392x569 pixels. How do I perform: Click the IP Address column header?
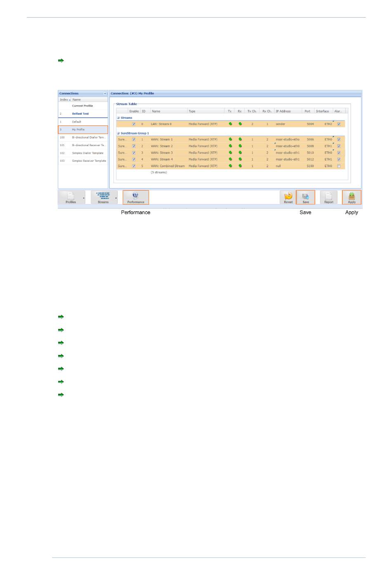289,111
